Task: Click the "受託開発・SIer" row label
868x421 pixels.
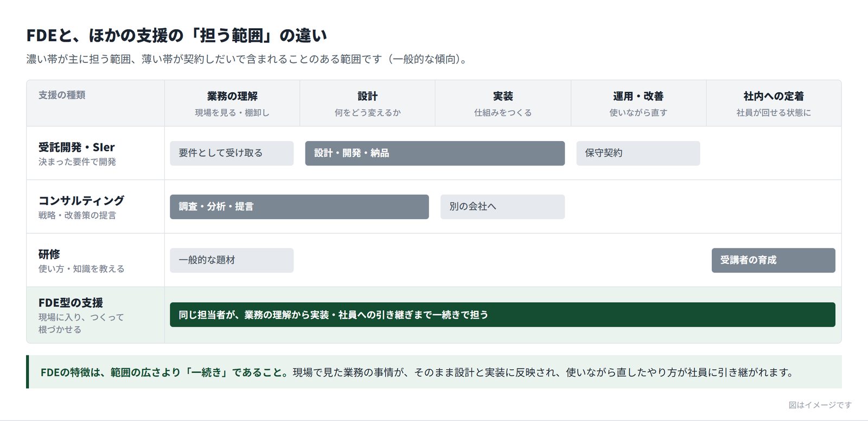Action: coord(76,147)
